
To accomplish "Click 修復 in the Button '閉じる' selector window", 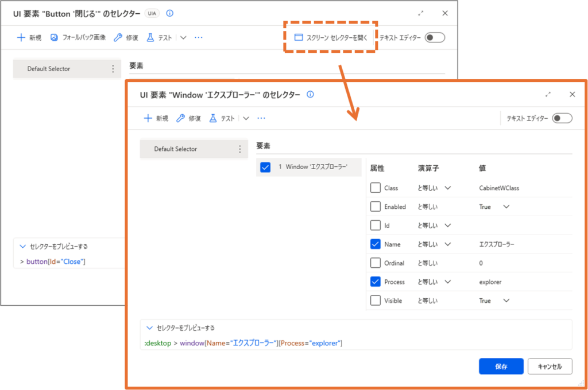I will 126,37.
